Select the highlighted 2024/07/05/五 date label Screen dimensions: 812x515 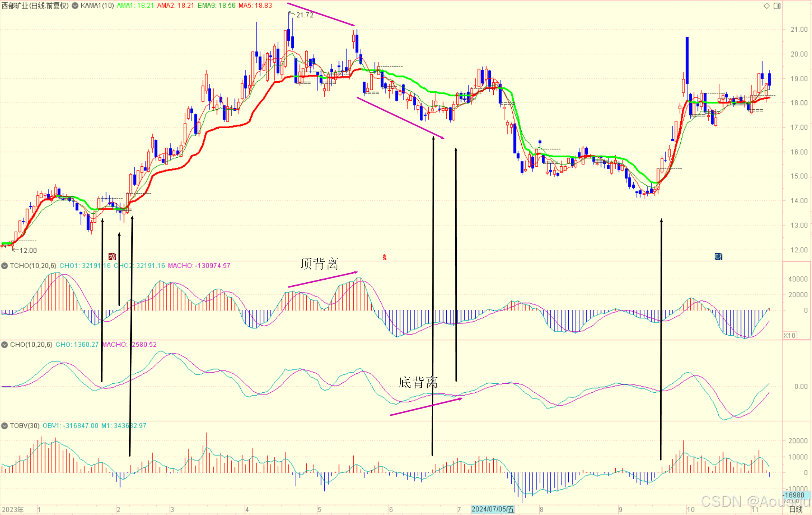pyautogui.click(x=493, y=509)
